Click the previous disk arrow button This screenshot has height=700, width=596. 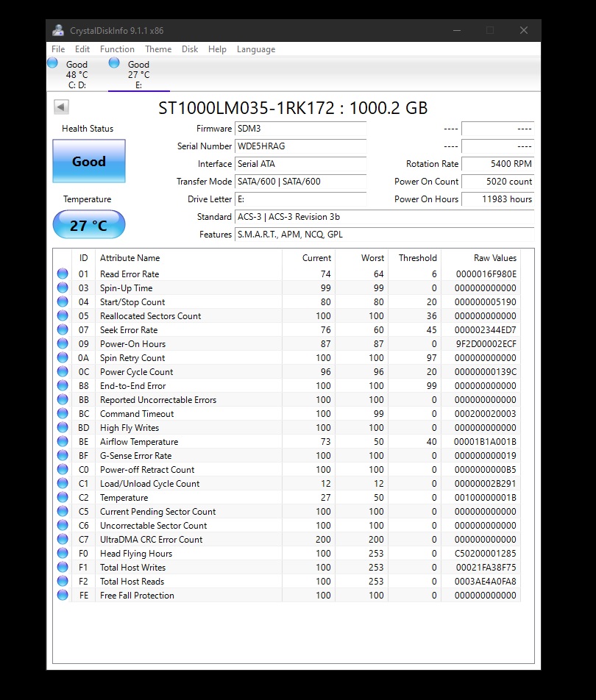coord(61,107)
